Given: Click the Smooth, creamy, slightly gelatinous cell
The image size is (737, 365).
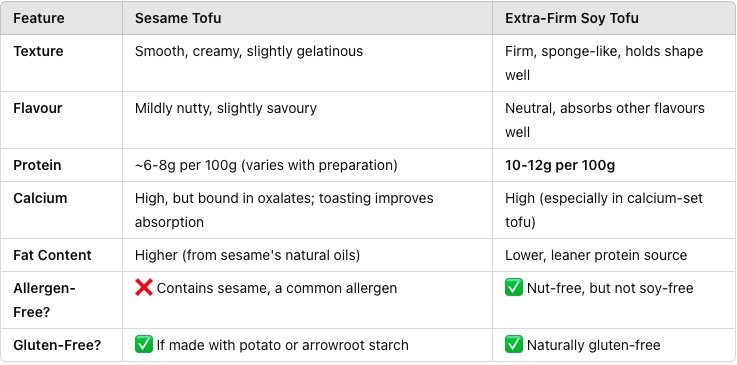Looking at the screenshot, I should 249,51.
